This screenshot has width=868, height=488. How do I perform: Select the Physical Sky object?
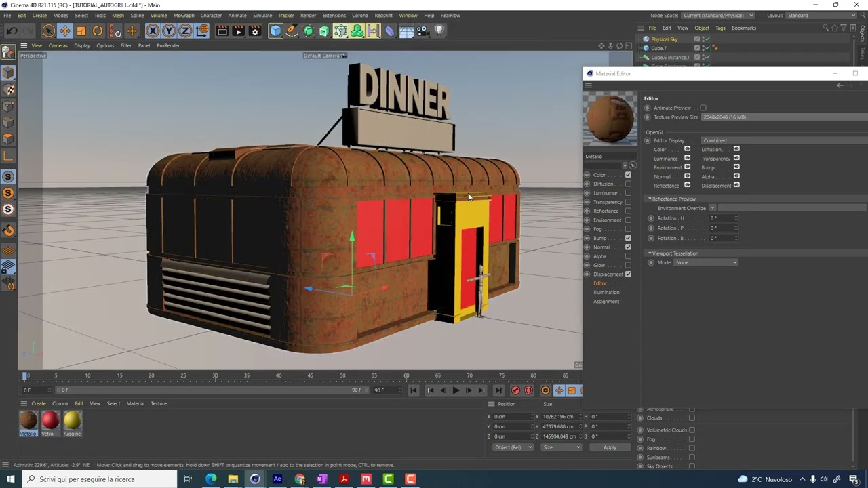pyautogui.click(x=665, y=39)
